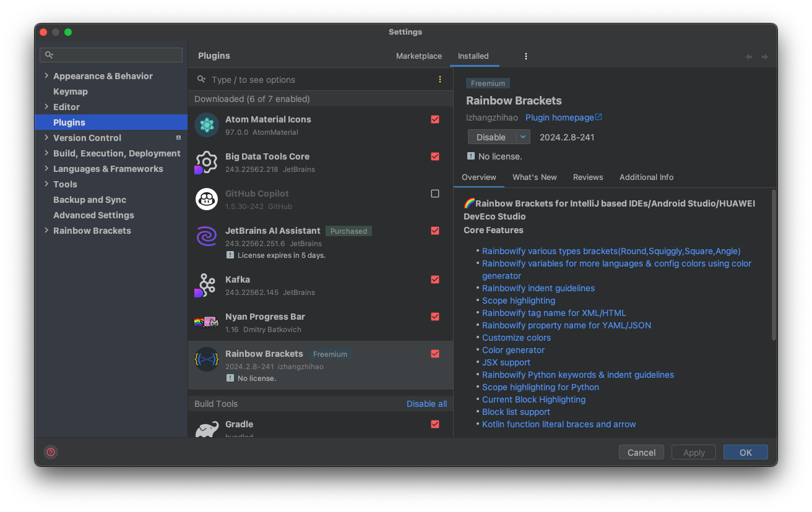Open the Plugin homepage link
This screenshot has width=812, height=512.
point(559,117)
